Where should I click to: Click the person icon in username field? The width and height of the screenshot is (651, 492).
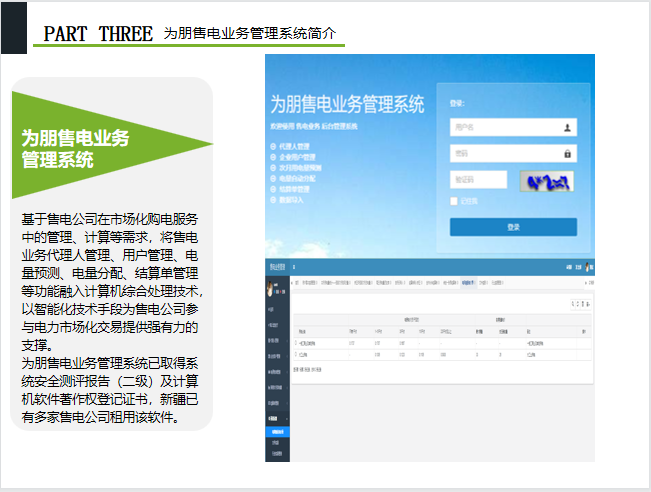[567, 128]
